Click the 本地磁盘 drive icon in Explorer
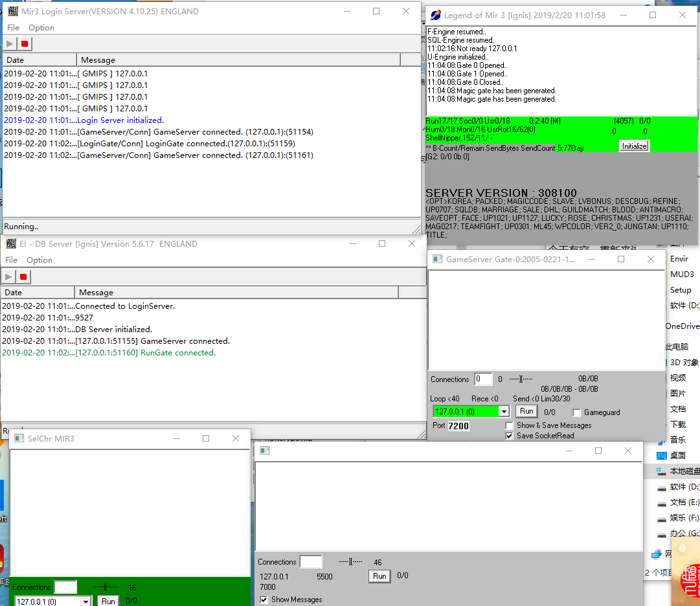 pos(662,471)
